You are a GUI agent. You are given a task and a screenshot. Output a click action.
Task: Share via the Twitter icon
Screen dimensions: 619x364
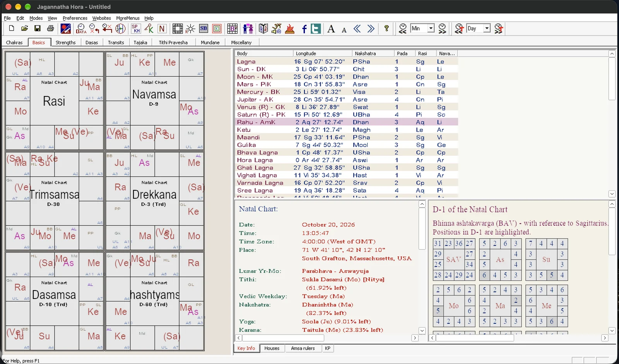point(316,29)
